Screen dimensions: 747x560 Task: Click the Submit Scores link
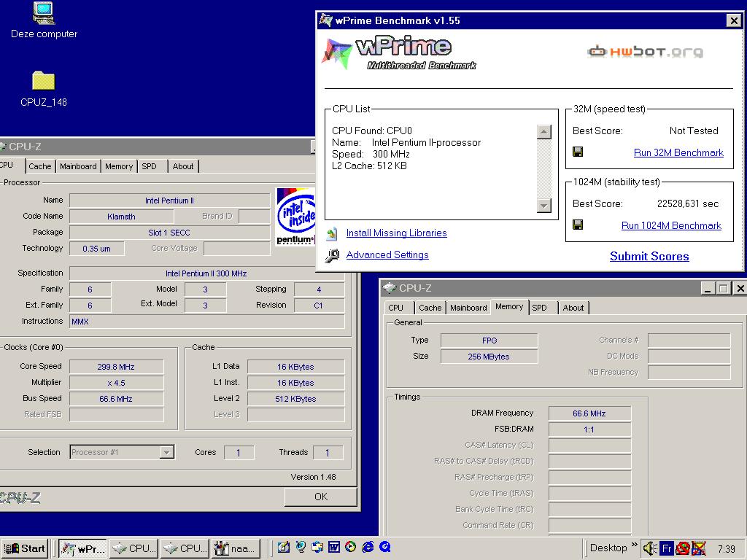[x=649, y=256]
